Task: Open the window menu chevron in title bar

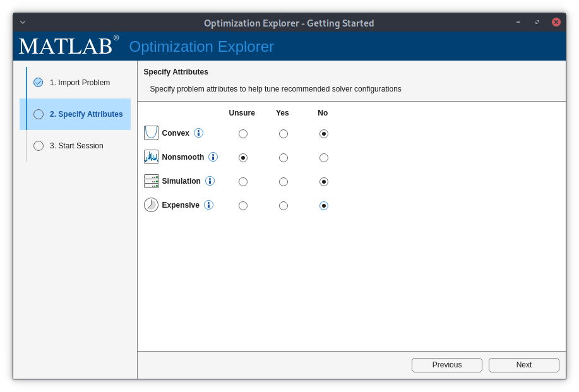Action: 23,22
